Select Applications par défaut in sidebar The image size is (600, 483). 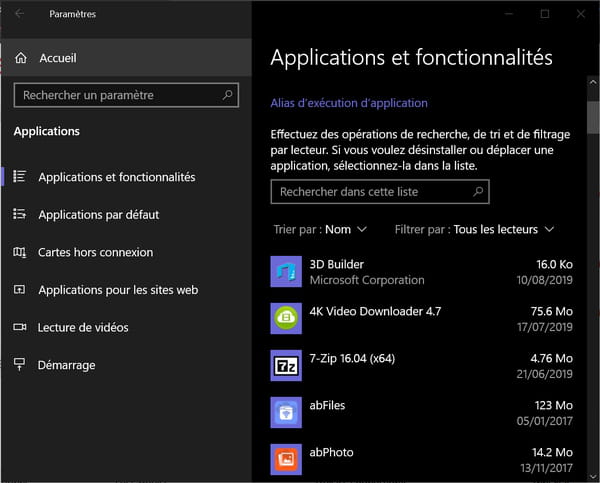click(x=126, y=214)
